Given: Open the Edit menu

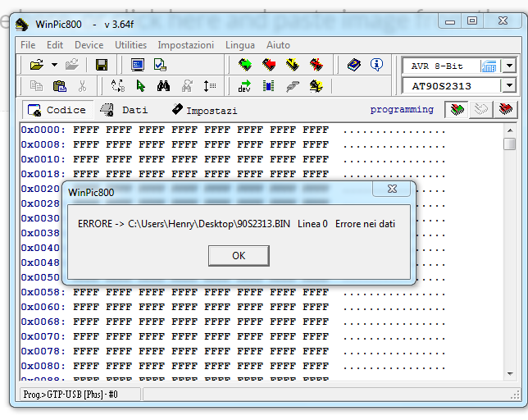Looking at the screenshot, I should [55, 45].
